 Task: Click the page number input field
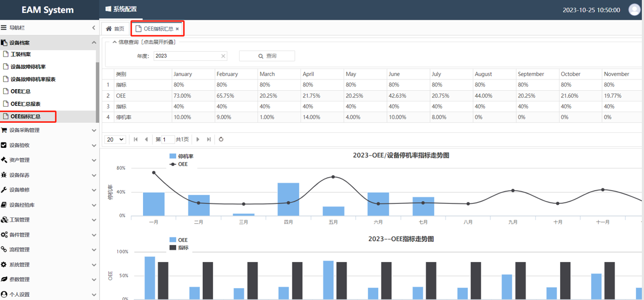point(168,139)
